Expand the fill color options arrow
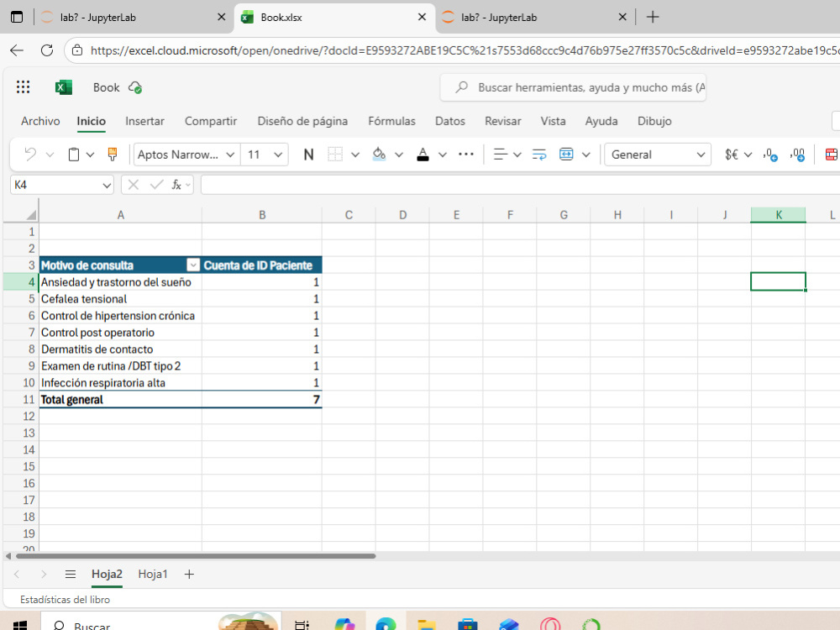Image resolution: width=840 pixels, height=630 pixels. (x=398, y=155)
